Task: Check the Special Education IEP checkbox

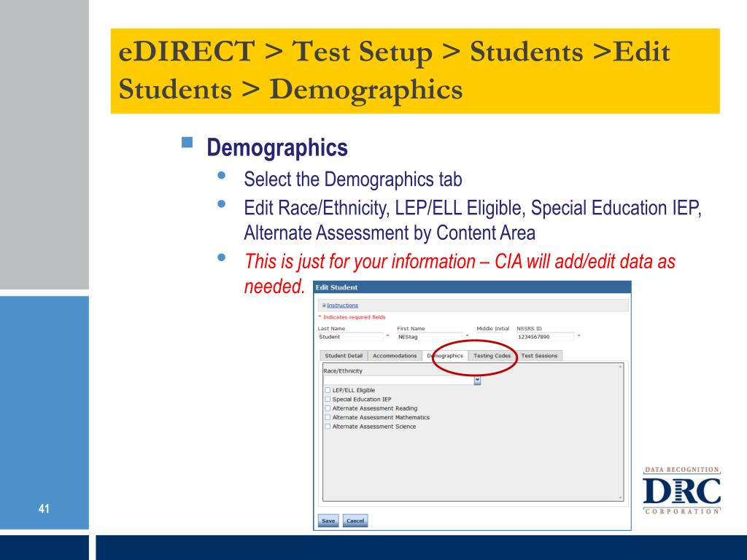Action: [328, 399]
